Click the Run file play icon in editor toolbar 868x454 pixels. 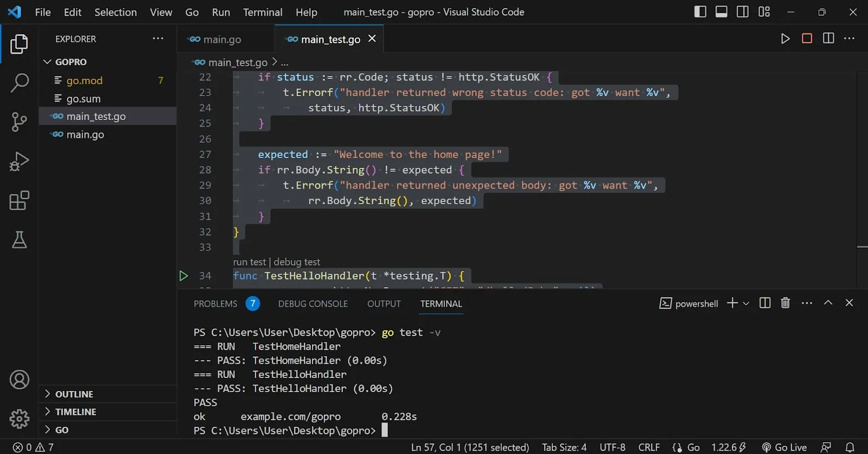(785, 39)
